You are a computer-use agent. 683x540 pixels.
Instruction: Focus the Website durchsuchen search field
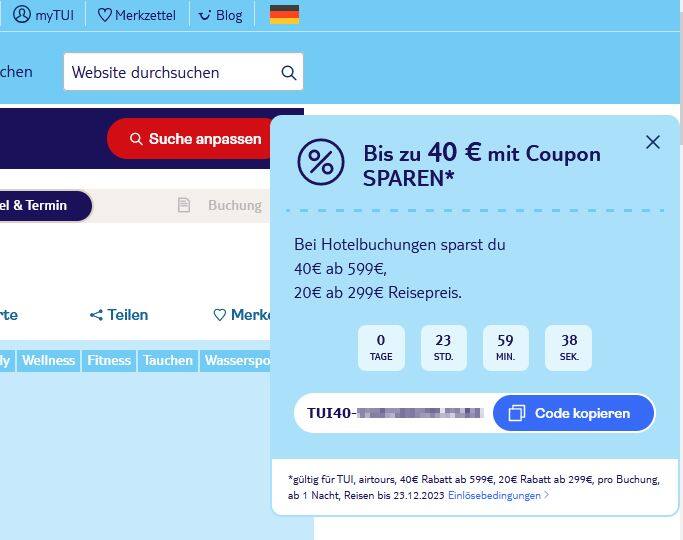click(183, 72)
